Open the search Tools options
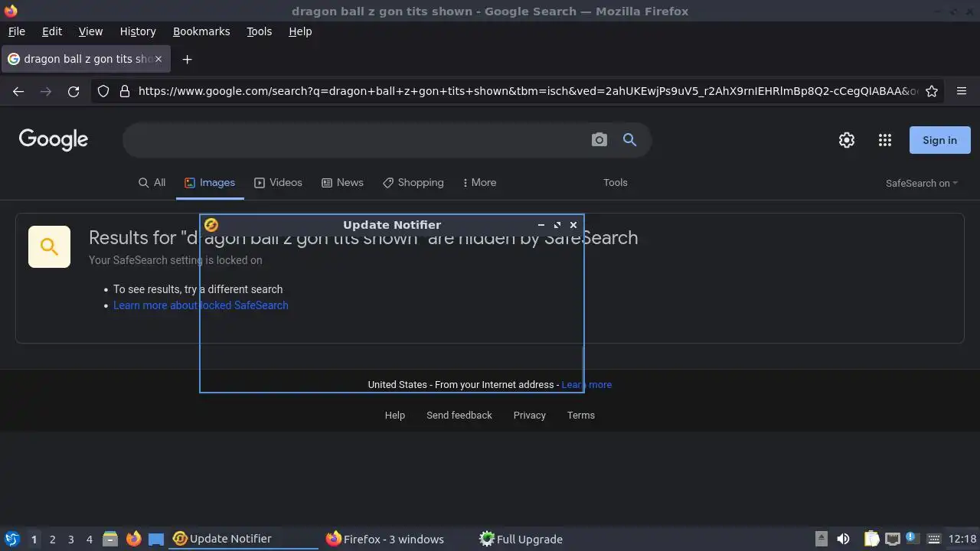This screenshot has width=980, height=551. click(615, 182)
